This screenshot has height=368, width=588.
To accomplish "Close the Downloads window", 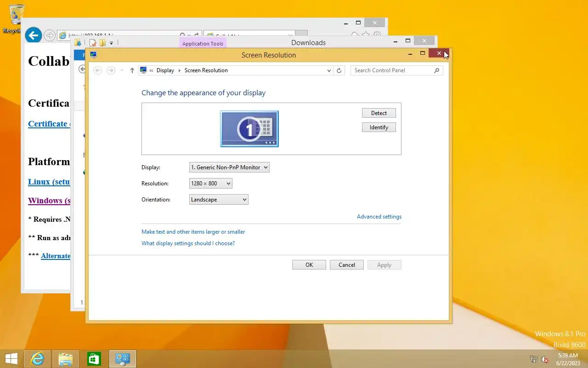I will (424, 41).
